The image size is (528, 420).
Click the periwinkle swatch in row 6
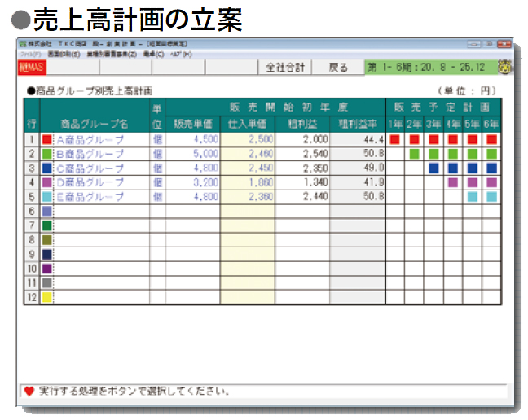(x=46, y=211)
